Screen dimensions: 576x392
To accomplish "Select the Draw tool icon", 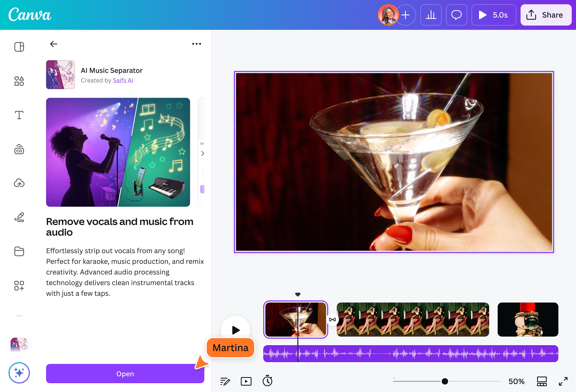I will click(x=19, y=217).
